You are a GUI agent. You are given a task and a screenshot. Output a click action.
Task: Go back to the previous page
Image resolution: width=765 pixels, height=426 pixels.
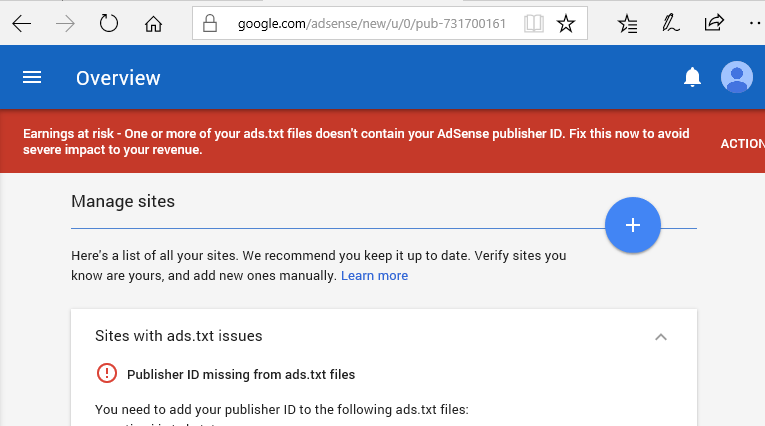[22, 24]
